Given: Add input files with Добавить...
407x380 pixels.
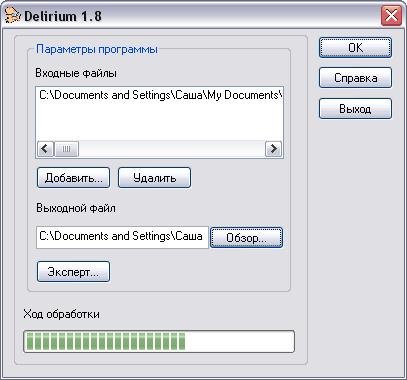Looking at the screenshot, I should (x=73, y=178).
